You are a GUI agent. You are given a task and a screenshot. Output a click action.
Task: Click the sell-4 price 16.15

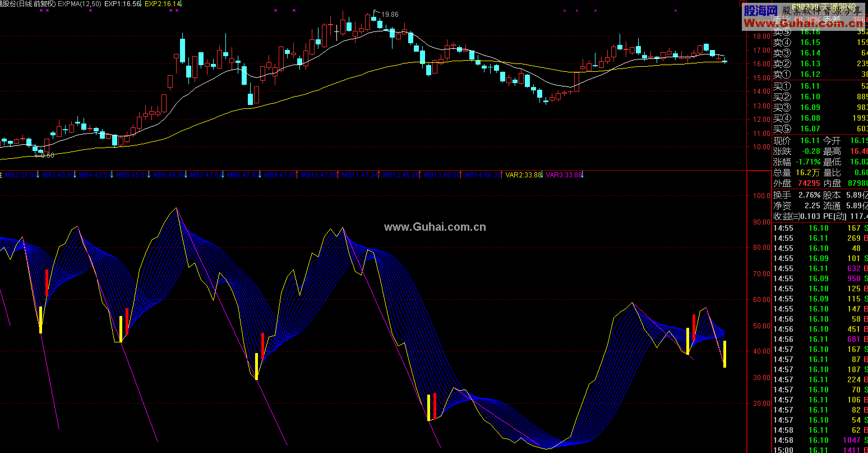(x=810, y=42)
